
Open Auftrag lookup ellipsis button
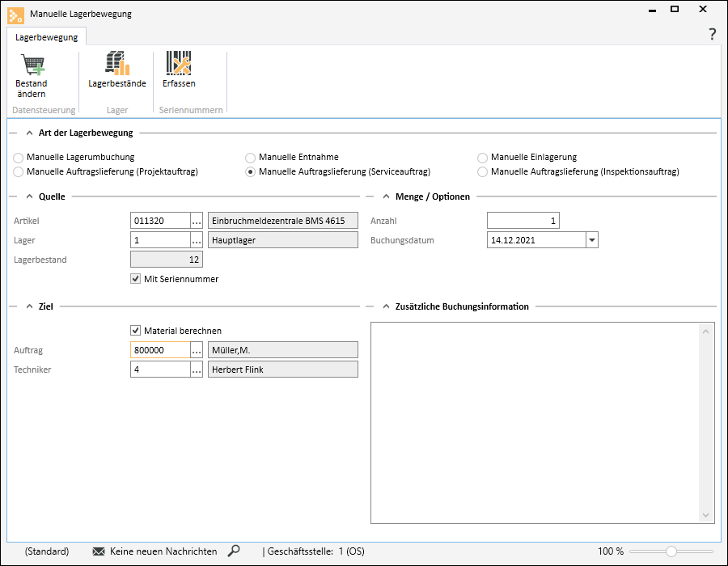pyautogui.click(x=197, y=350)
